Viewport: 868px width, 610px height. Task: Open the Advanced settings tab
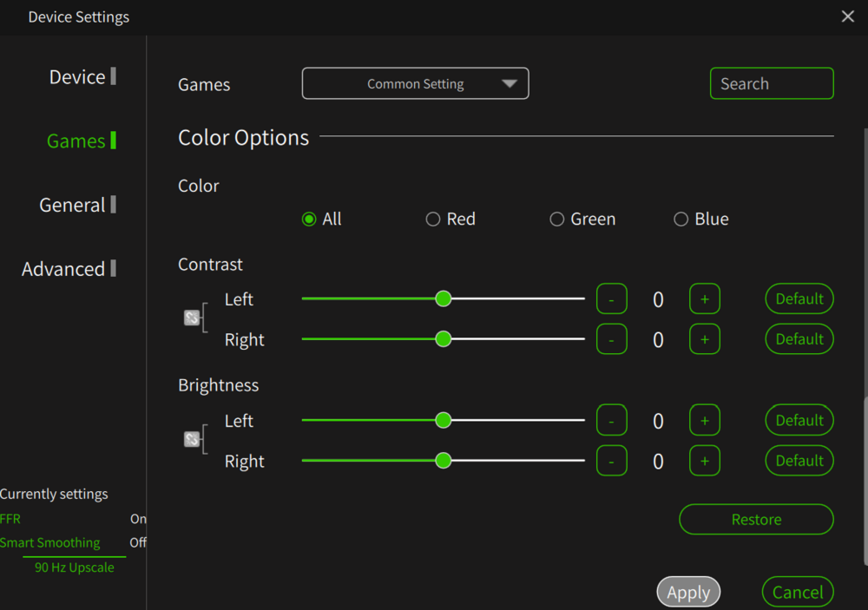coord(63,269)
